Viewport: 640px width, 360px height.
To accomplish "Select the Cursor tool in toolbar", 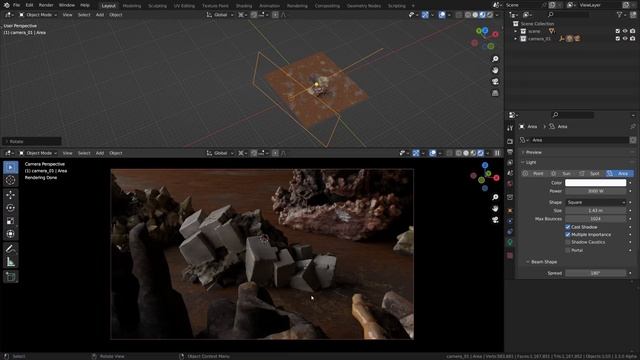I will (x=11, y=180).
